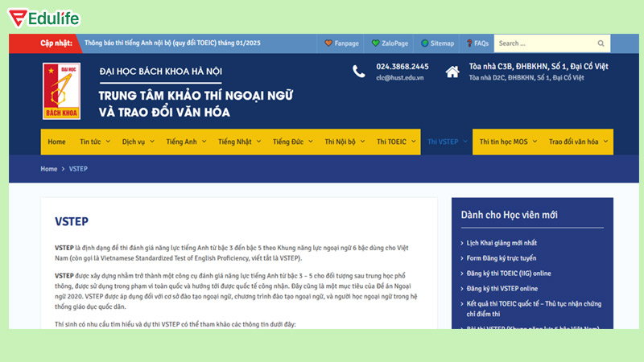Click the Sitemap globe icon
The height and width of the screenshot is (362, 644).
(425, 43)
